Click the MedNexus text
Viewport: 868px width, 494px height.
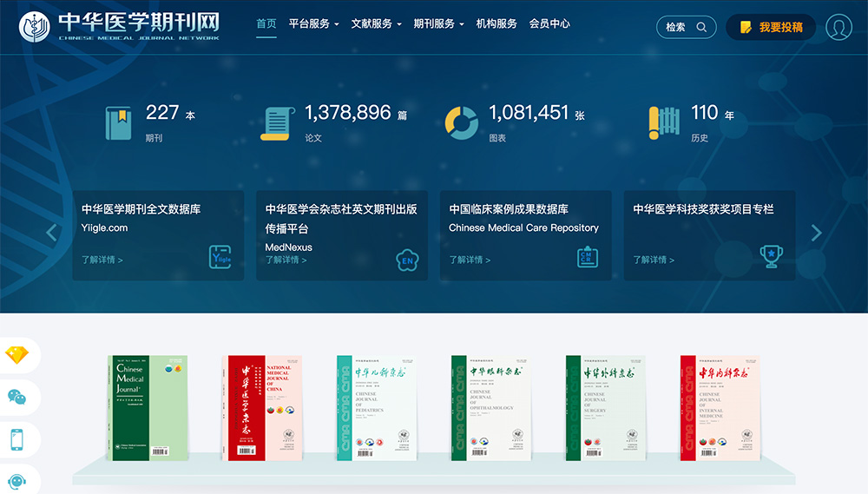[x=288, y=247]
